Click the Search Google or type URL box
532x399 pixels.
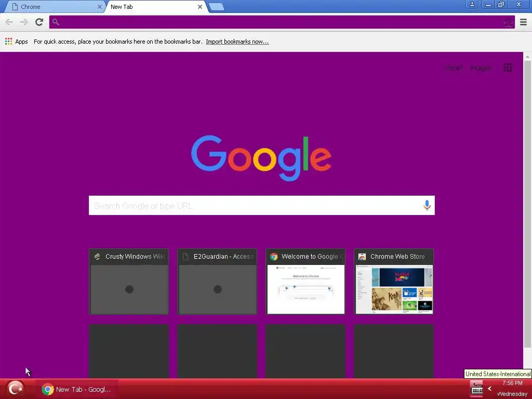pyautogui.click(x=262, y=205)
